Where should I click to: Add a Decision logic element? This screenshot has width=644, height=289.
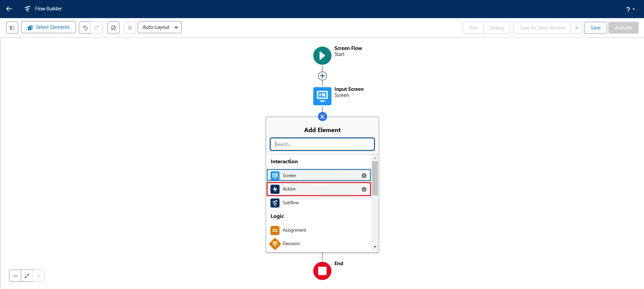coord(291,244)
